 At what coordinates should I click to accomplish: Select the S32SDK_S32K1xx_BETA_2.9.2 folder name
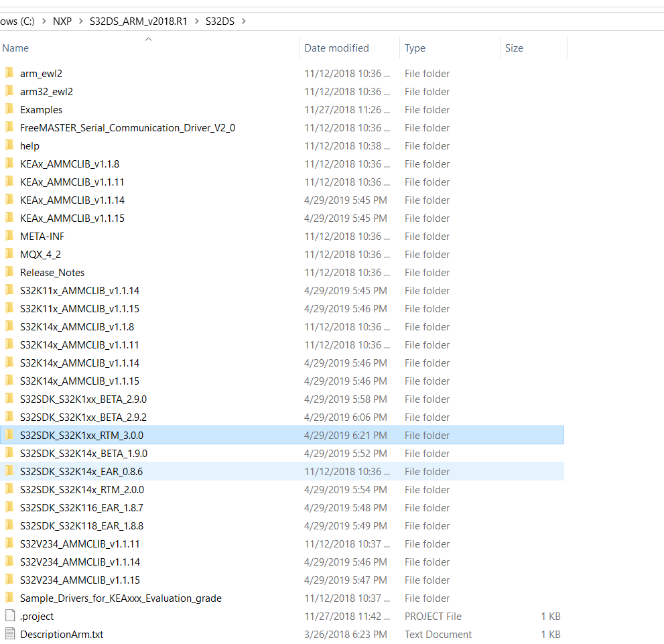(x=84, y=417)
